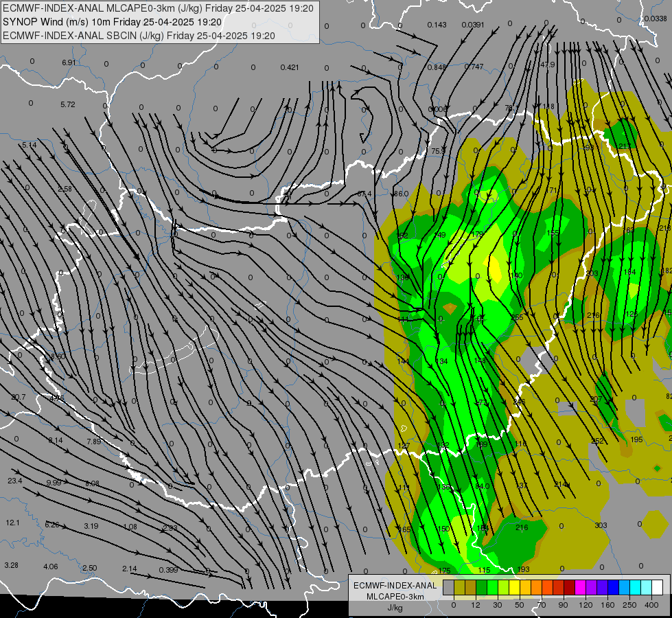Click legend tick label '30'

tap(498, 605)
